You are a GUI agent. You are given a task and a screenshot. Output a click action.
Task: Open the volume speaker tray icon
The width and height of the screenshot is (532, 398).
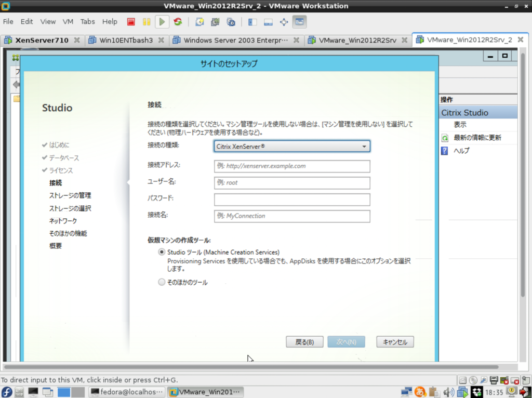448,392
